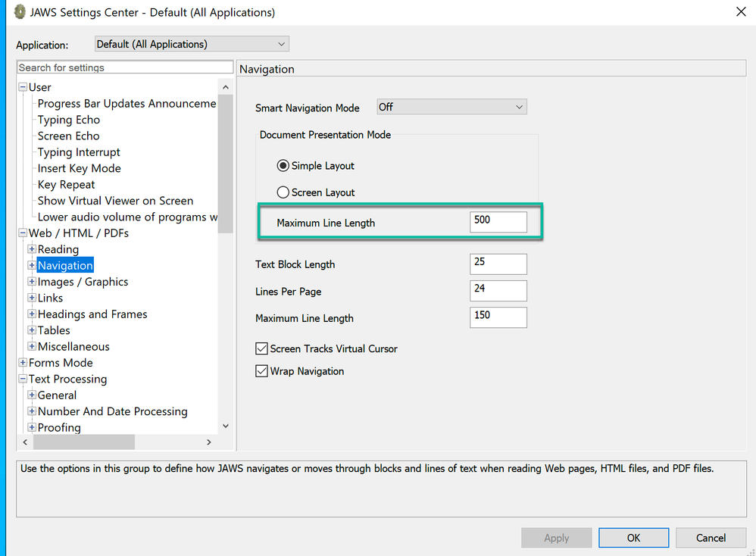Viewport: 756px width, 556px height.
Task: Select the Miscellaneous tree label
Action: (x=73, y=346)
